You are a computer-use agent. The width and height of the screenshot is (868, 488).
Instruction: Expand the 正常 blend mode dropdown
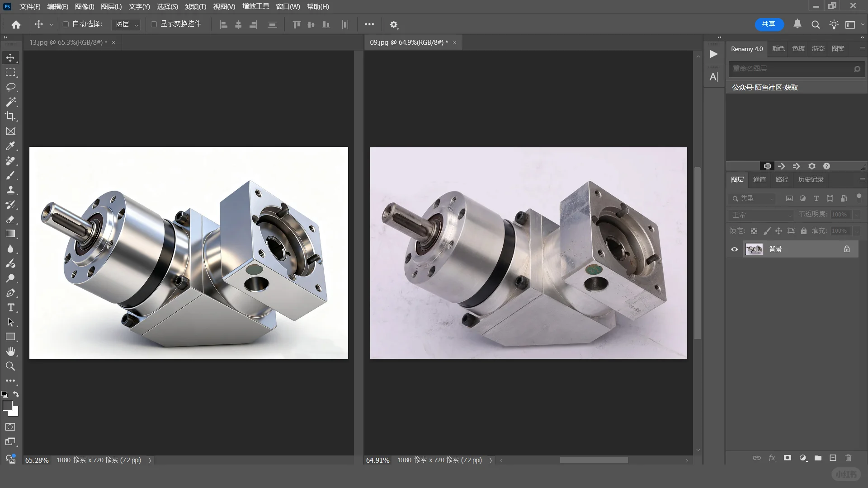coord(761,215)
